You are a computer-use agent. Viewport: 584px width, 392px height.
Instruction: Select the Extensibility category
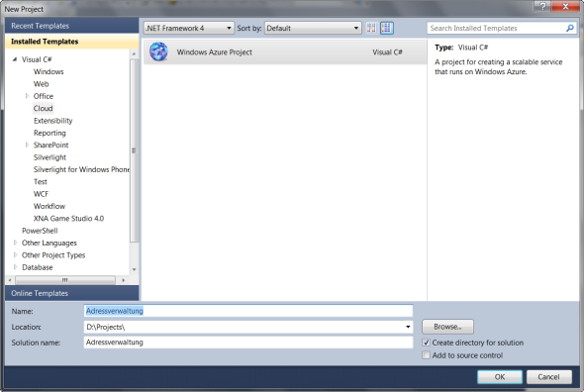(x=52, y=121)
